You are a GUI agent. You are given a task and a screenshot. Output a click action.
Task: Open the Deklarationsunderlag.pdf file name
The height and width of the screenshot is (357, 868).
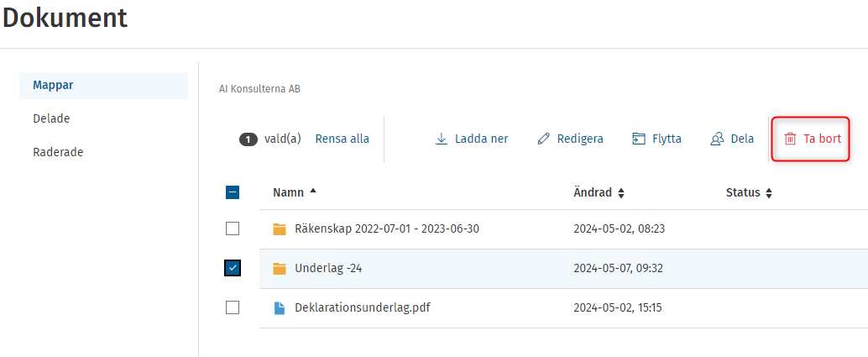[x=363, y=307]
